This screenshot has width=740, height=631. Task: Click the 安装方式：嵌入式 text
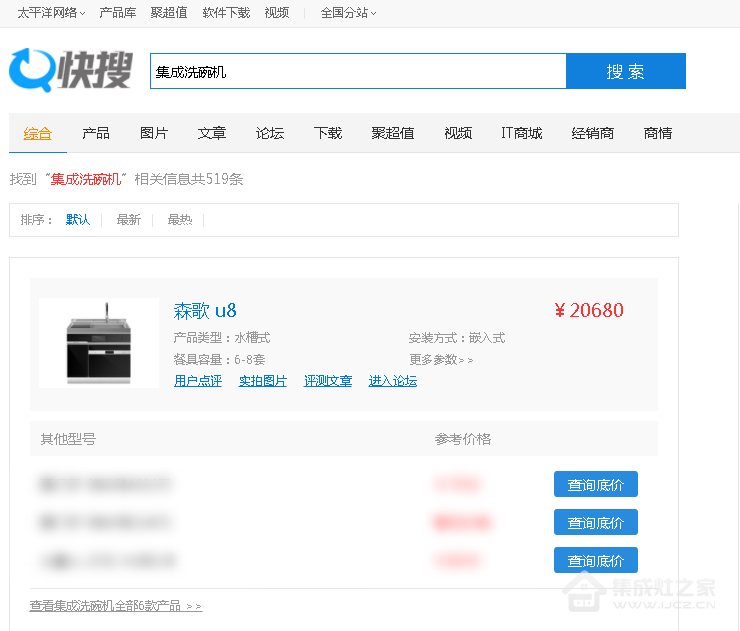coord(457,338)
